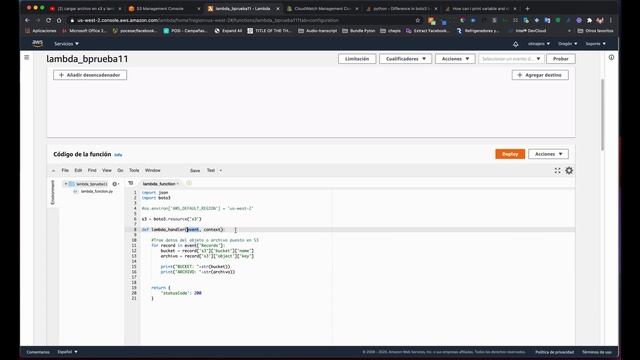Click code line 8 def lambda_handler

pyautogui.click(x=183, y=229)
